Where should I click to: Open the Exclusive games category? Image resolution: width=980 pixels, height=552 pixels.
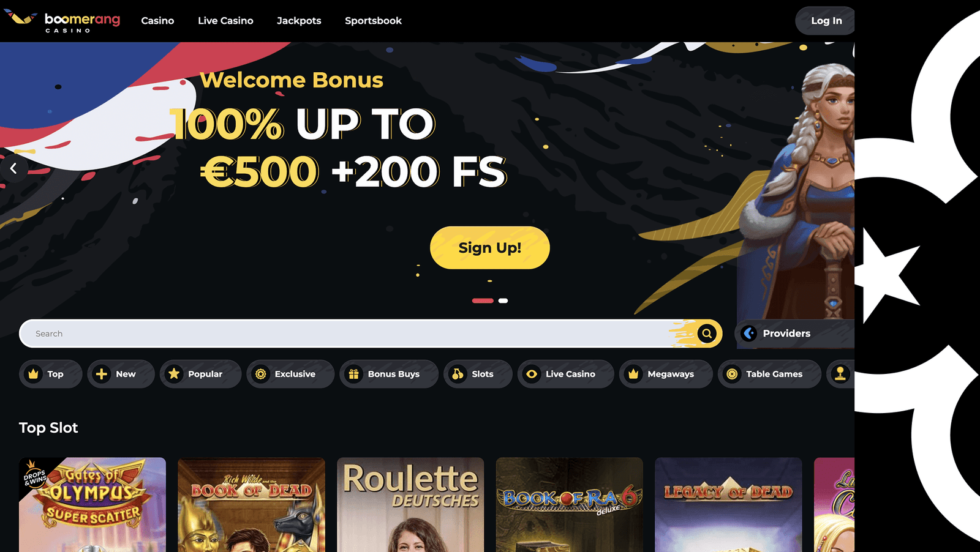coord(290,374)
